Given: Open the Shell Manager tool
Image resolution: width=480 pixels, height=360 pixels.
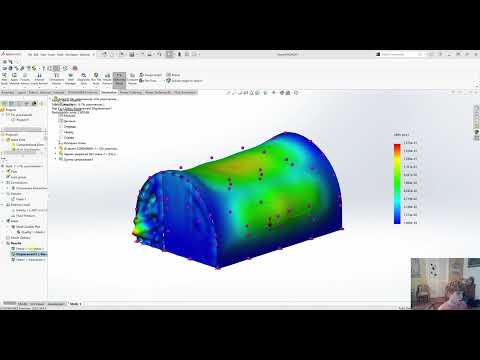Looking at the screenshot, I should (x=71, y=78).
